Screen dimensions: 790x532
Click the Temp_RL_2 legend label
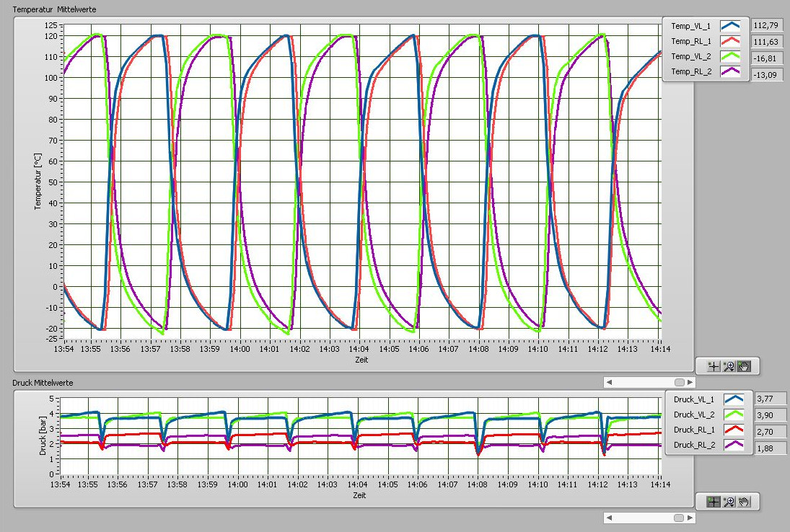pos(691,71)
